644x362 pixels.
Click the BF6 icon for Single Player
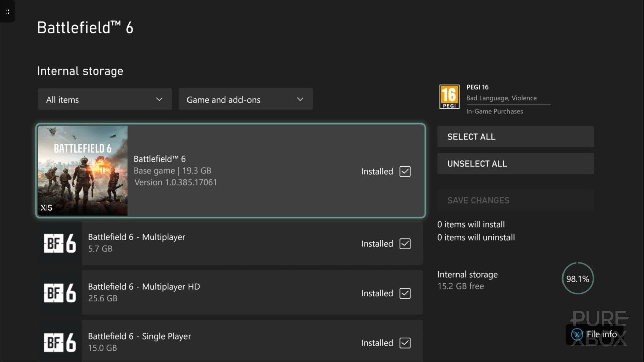pos(60,342)
